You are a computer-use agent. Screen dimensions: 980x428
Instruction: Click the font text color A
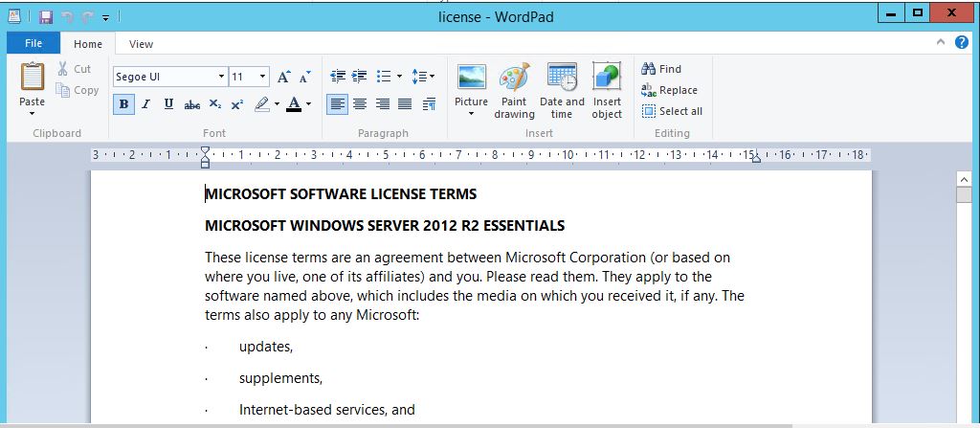tap(294, 104)
